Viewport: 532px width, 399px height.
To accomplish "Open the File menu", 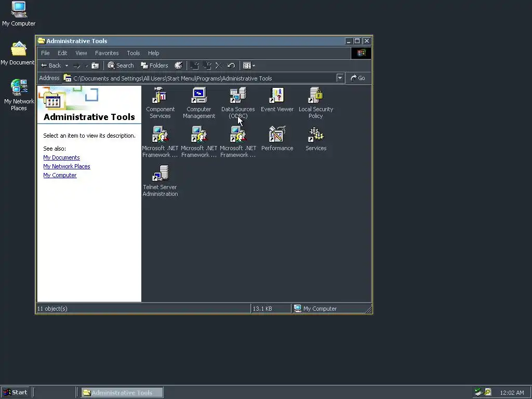I will click(45, 53).
